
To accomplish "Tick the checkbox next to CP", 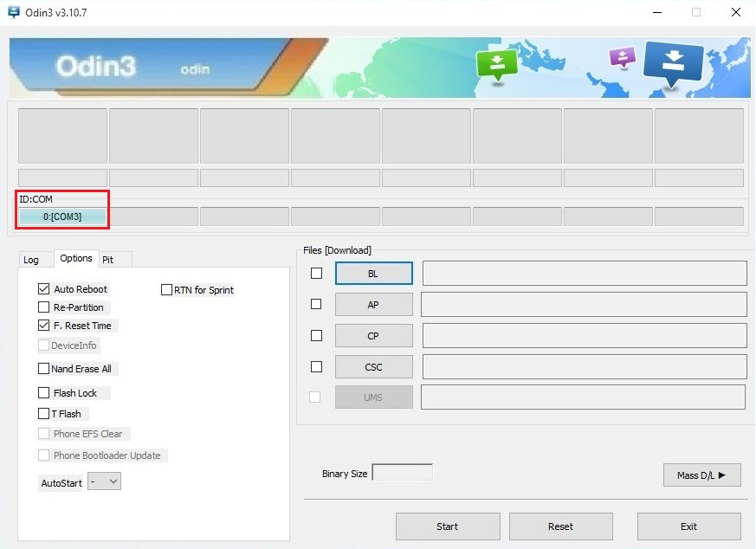I will point(316,335).
